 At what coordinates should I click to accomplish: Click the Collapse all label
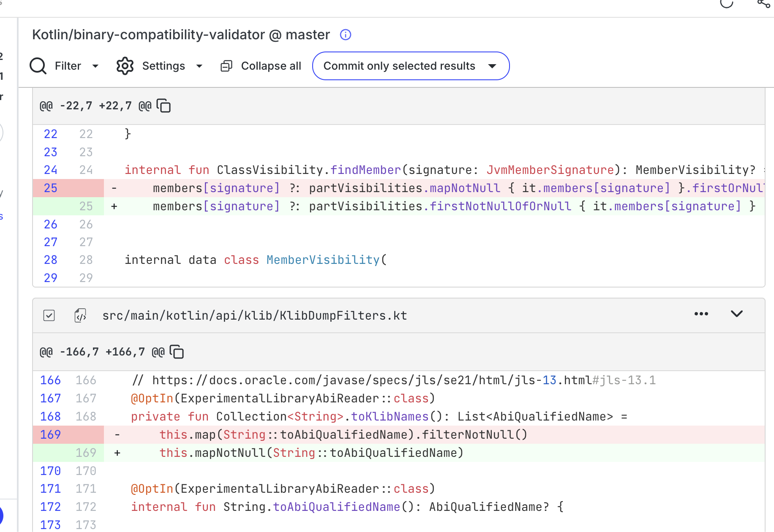(271, 66)
